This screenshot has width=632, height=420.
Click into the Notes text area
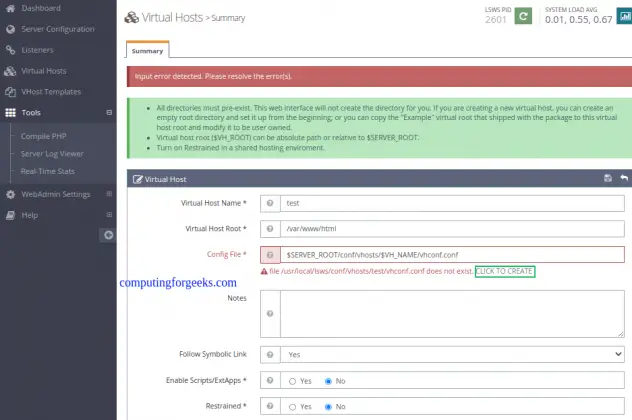(x=452, y=313)
